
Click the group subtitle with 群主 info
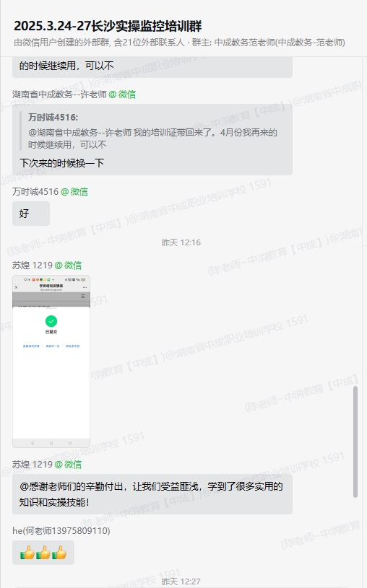click(x=179, y=43)
